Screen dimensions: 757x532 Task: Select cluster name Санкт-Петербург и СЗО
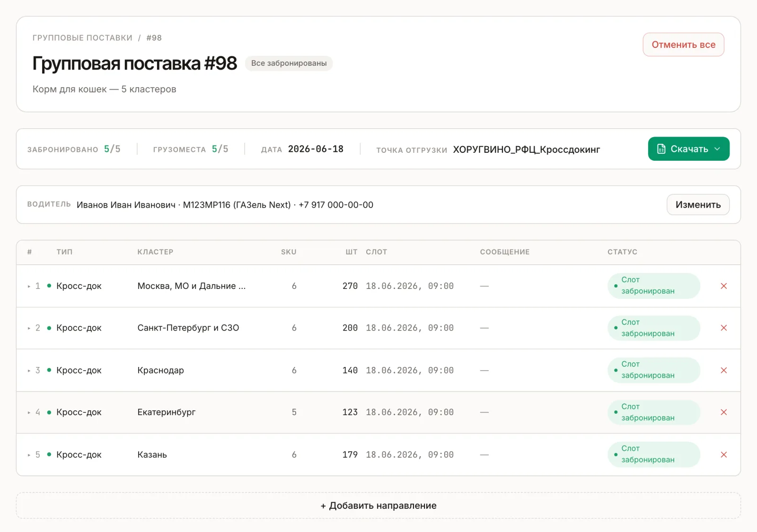click(x=188, y=328)
